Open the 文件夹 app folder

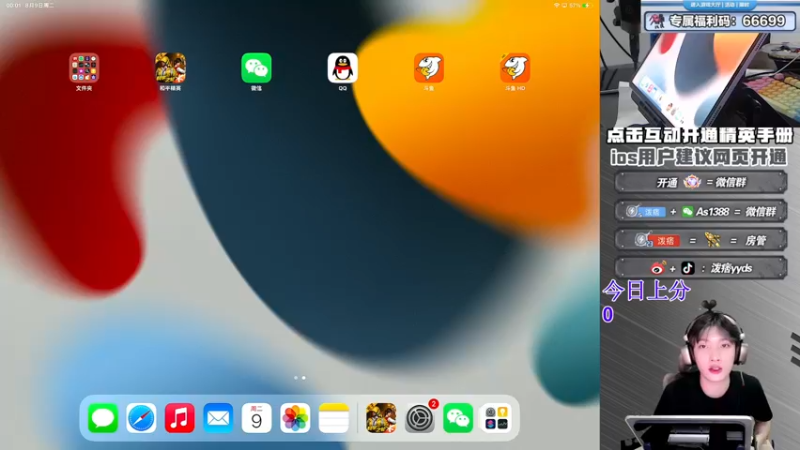[x=84, y=68]
